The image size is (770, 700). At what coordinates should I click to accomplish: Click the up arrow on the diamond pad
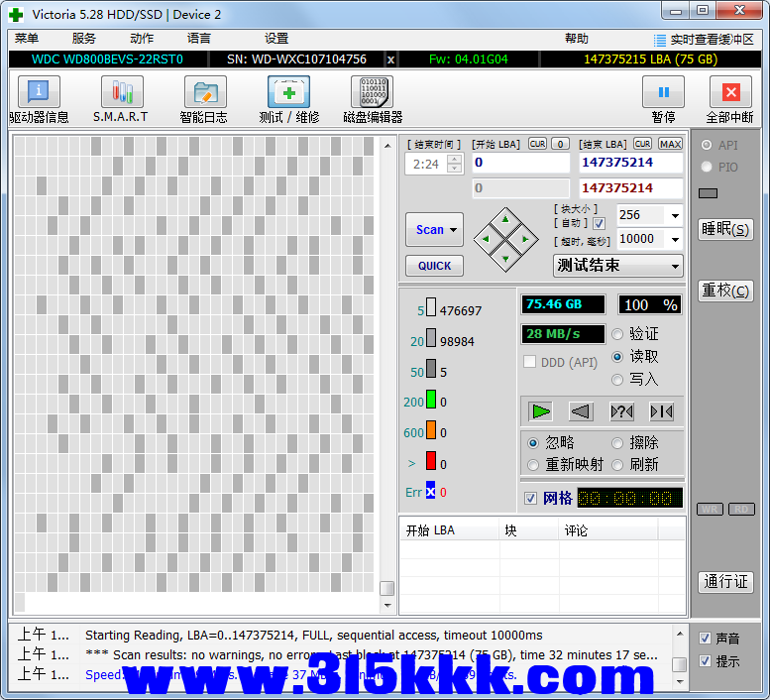pos(505,219)
